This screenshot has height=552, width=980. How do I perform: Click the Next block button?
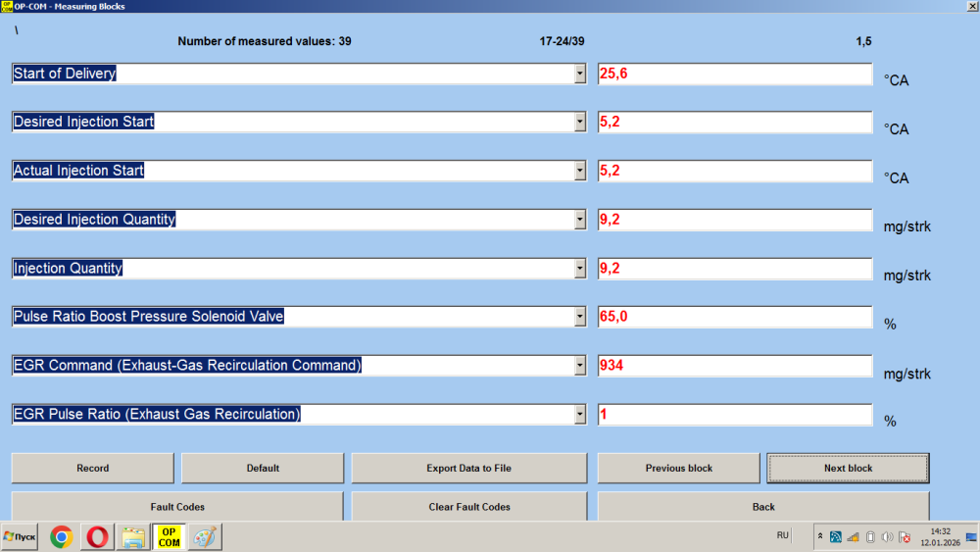pos(848,468)
